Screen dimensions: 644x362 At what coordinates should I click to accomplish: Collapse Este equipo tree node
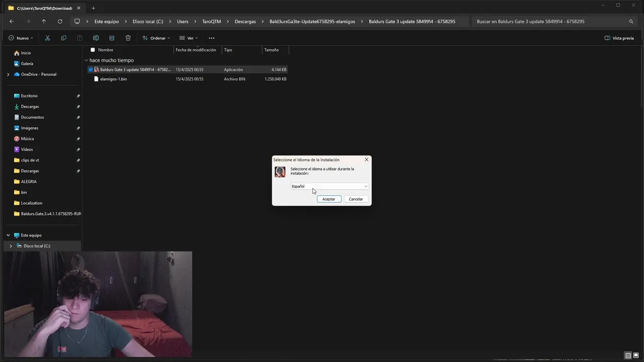tap(8, 235)
